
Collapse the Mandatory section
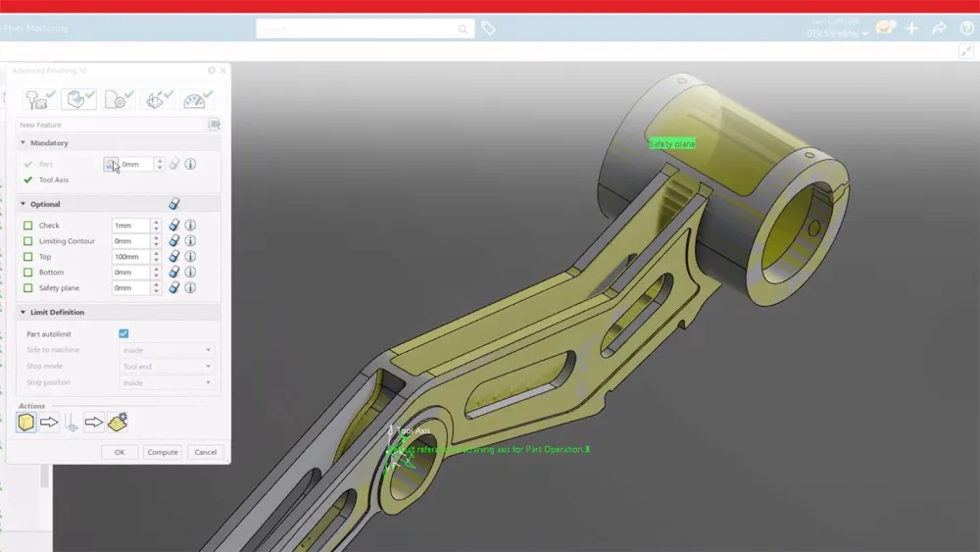click(24, 143)
